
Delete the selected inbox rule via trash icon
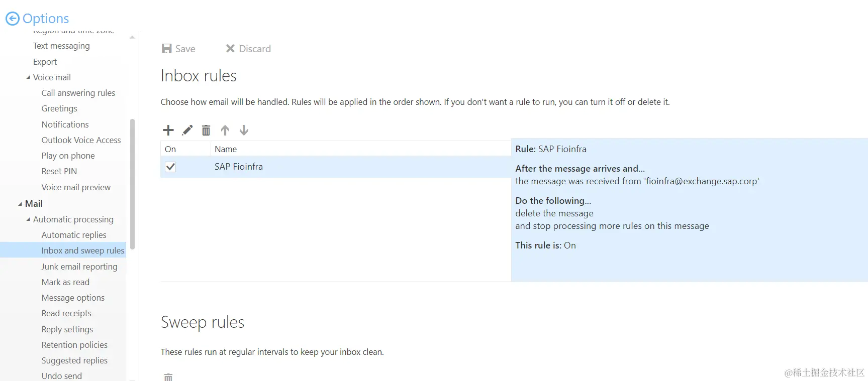click(206, 131)
